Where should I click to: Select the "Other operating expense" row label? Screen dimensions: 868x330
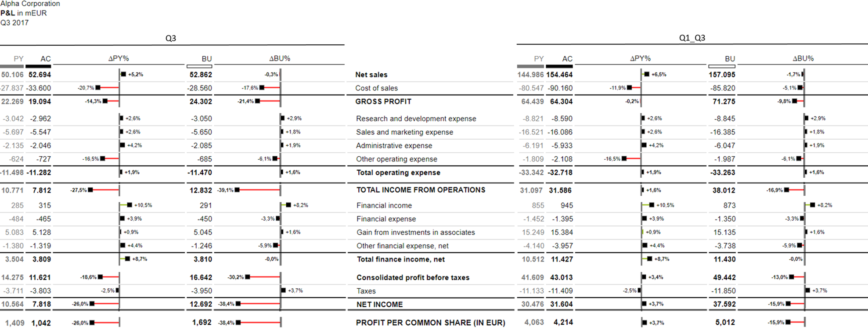(396, 159)
